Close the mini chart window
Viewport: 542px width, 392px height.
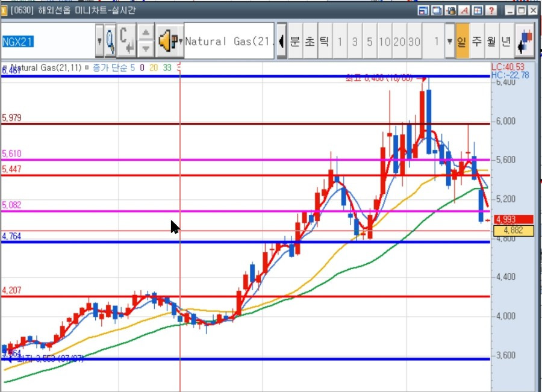point(533,10)
